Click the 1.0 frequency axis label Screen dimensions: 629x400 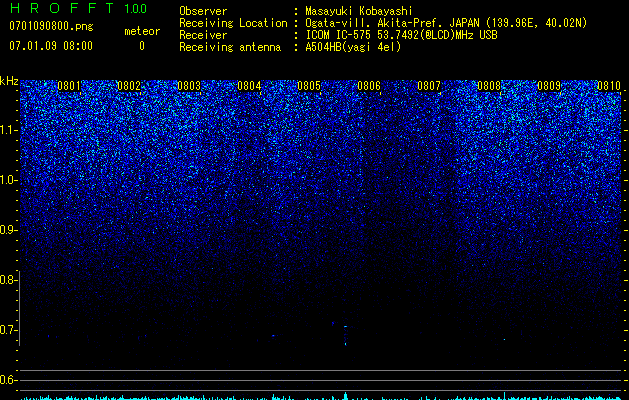[8, 180]
